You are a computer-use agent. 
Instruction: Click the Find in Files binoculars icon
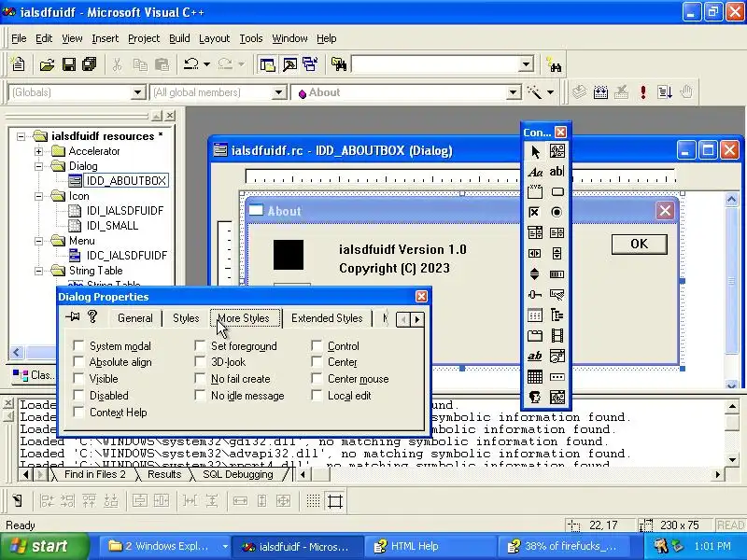click(339, 64)
